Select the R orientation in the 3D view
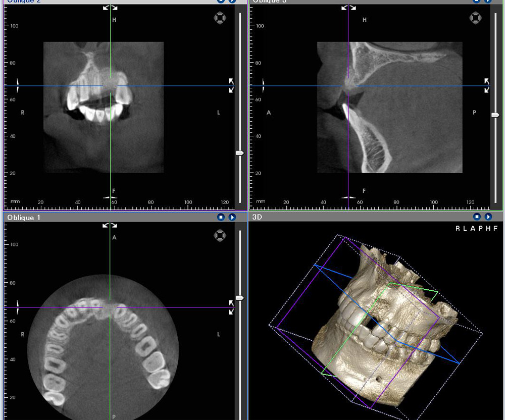 (x=458, y=228)
